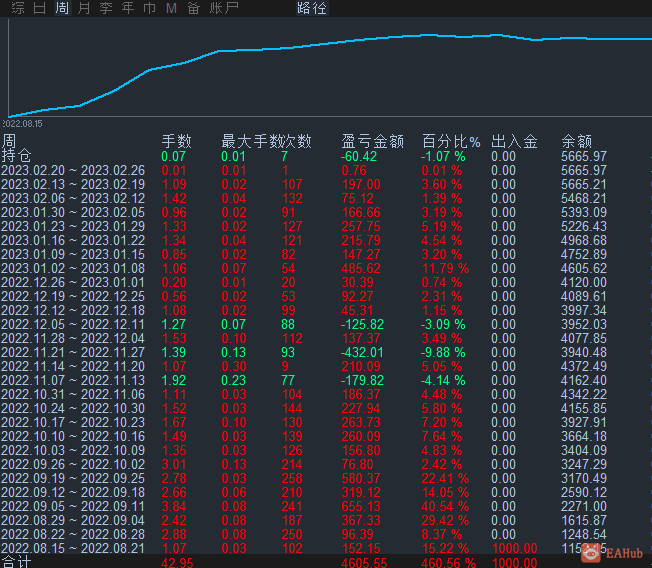Open the 季 quarterly tab
The width and height of the screenshot is (652, 568).
coord(106,8)
